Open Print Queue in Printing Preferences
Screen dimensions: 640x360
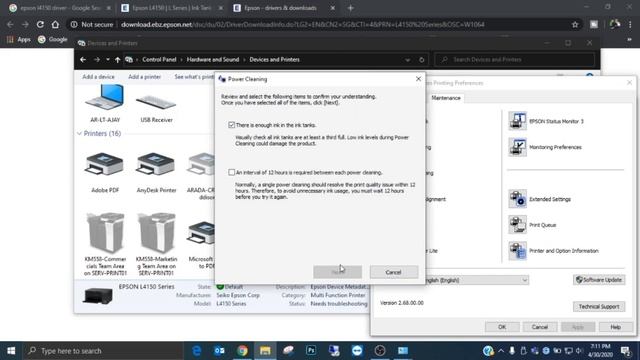[532, 225]
